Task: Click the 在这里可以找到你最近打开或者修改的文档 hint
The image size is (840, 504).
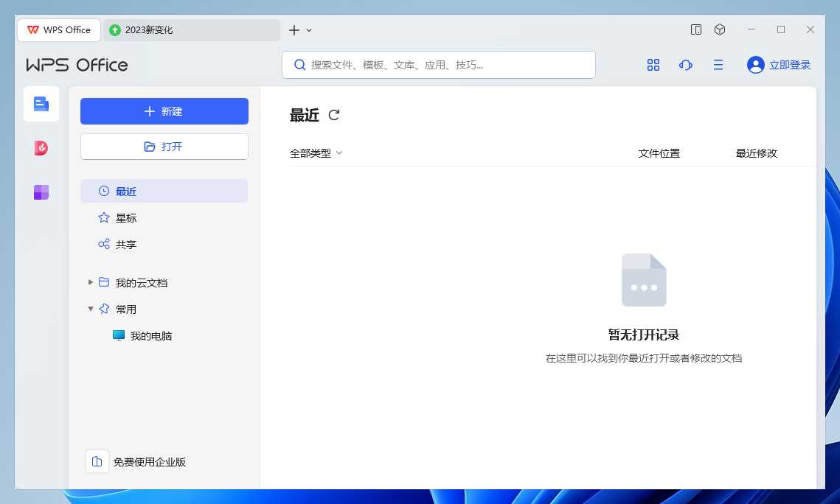Action: coord(644,358)
